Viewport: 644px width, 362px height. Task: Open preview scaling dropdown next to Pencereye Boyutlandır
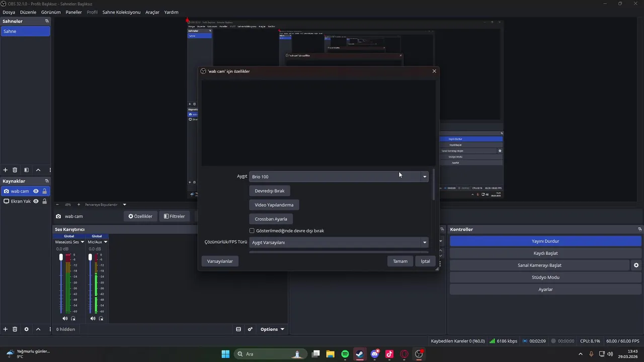click(125, 205)
